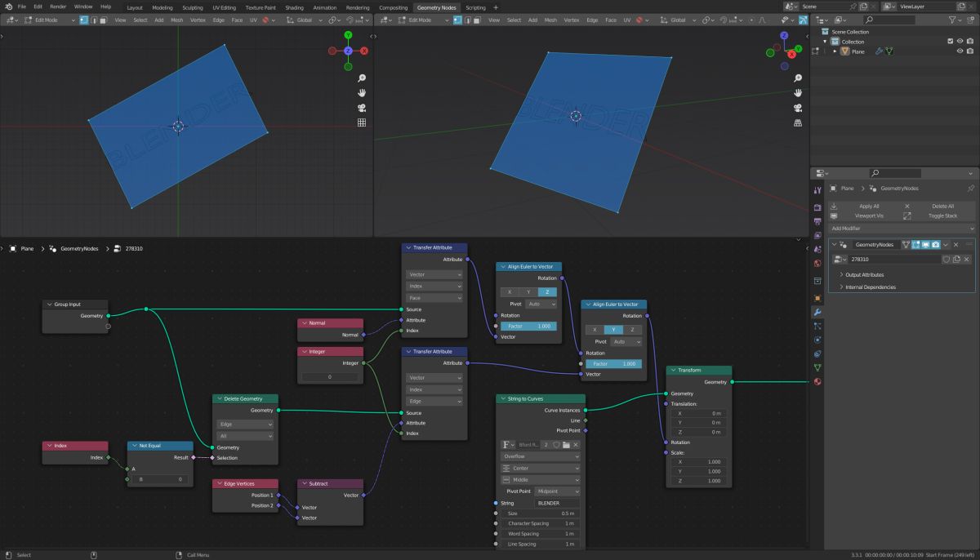Image resolution: width=980 pixels, height=560 pixels.
Task: Open the Output properties tab
Action: [x=817, y=221]
